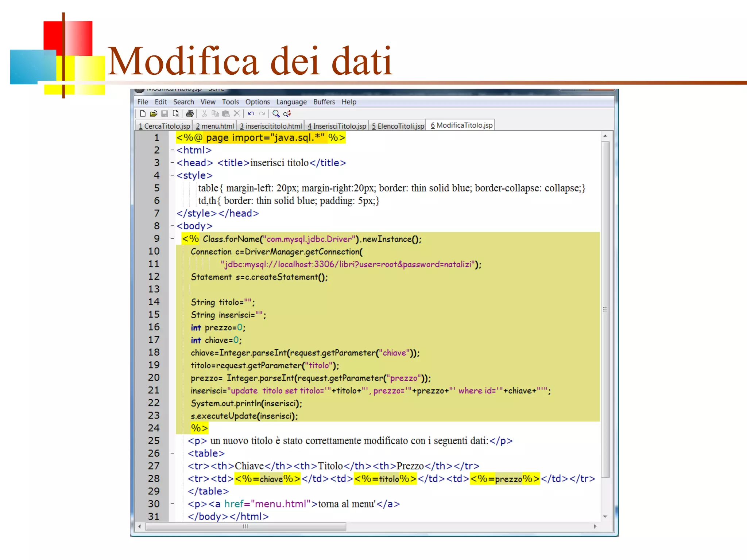This screenshot has width=747, height=560.
Task: Click the Cut scissors icon
Action: click(x=204, y=114)
